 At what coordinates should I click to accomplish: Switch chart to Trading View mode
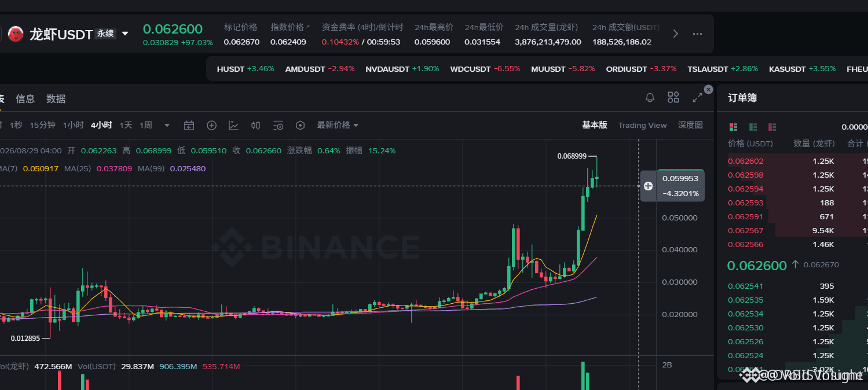pos(642,125)
